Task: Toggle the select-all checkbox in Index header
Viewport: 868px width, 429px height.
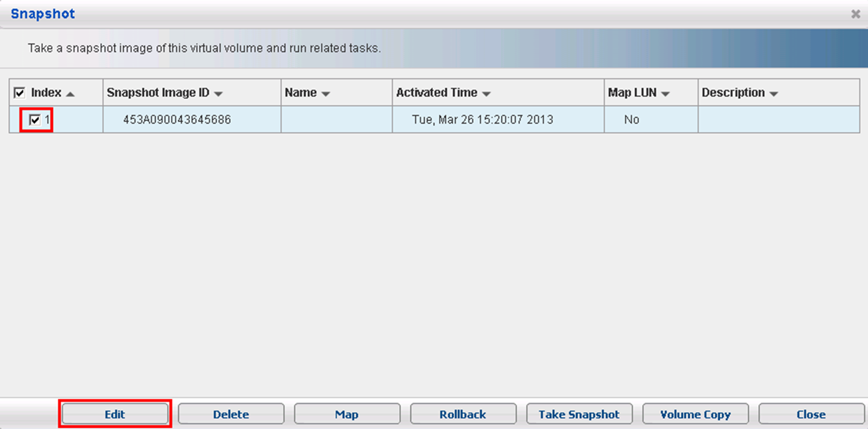Action: (19, 93)
